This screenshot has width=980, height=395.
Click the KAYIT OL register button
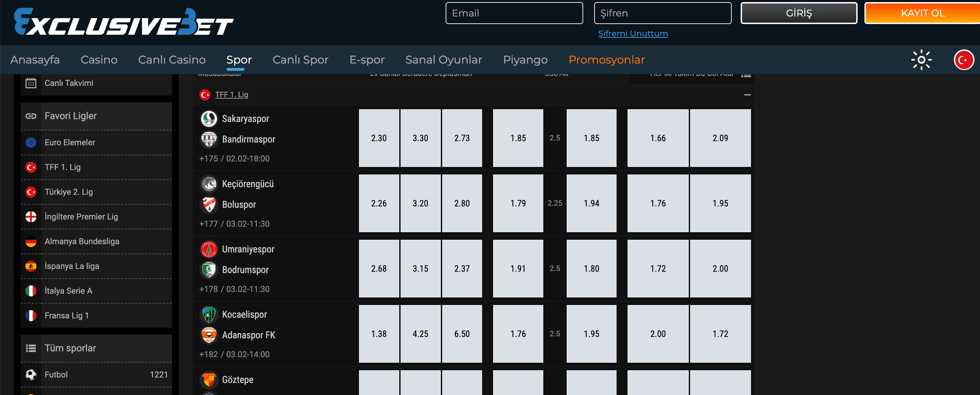[x=922, y=13]
